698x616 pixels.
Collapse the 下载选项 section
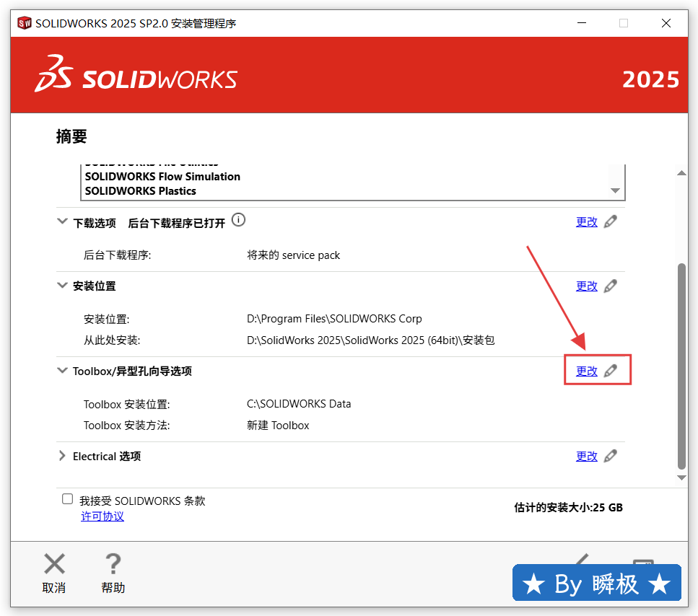point(62,222)
